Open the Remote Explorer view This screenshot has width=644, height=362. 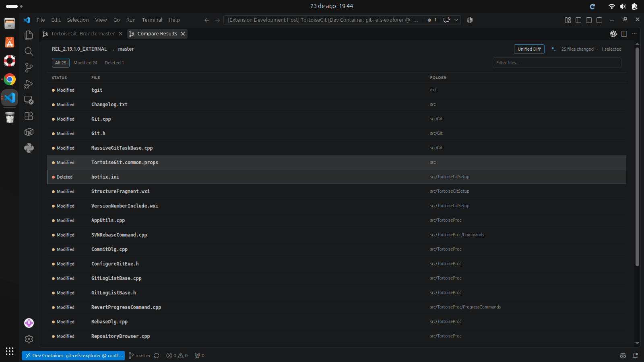[x=29, y=100]
